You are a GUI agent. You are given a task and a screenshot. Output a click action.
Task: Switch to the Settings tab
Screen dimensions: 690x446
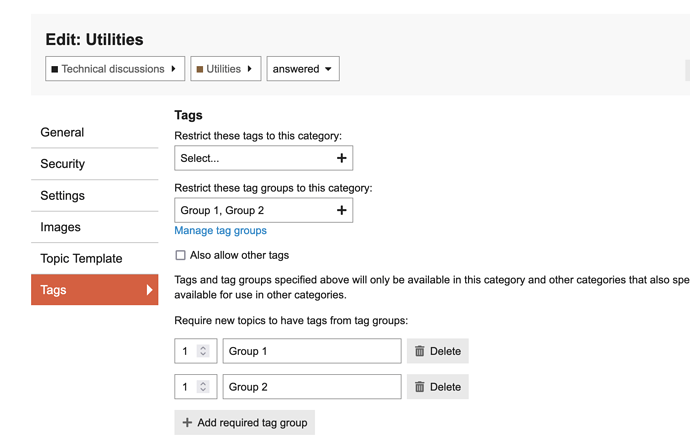[x=95, y=195]
